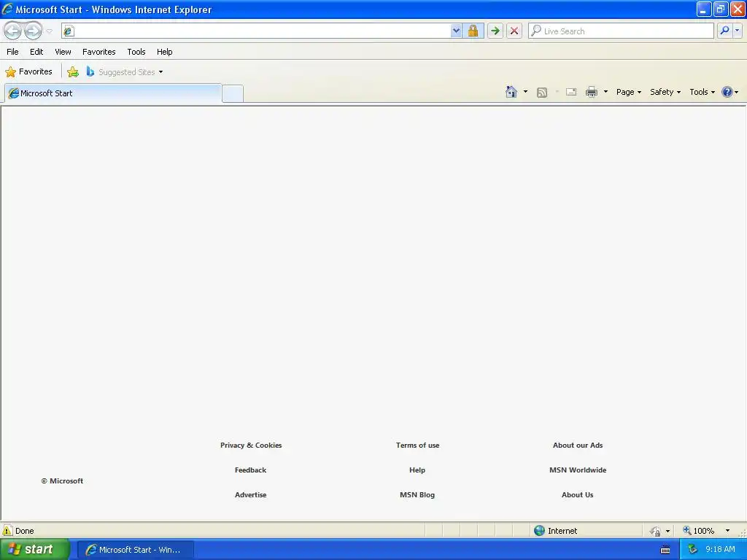
Task: Open the recent pages dropdown arrow
Action: click(49, 31)
